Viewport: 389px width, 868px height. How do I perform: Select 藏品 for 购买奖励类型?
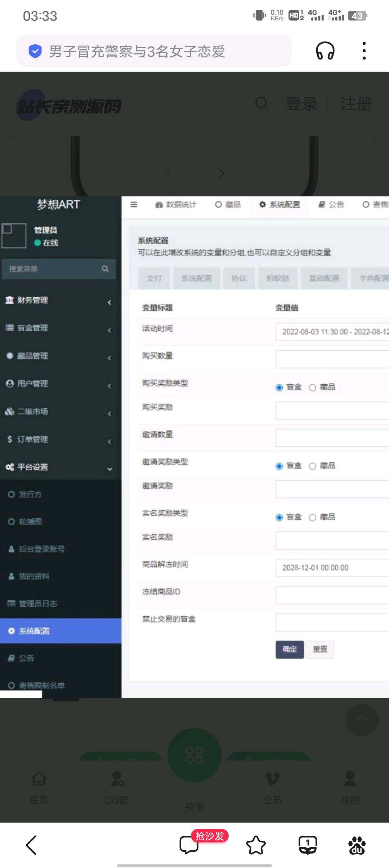click(313, 387)
